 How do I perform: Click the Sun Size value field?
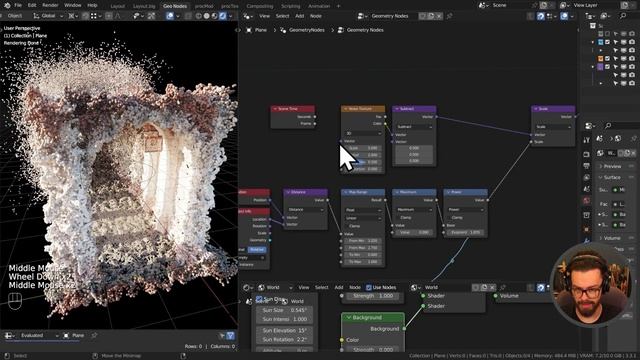click(284, 310)
